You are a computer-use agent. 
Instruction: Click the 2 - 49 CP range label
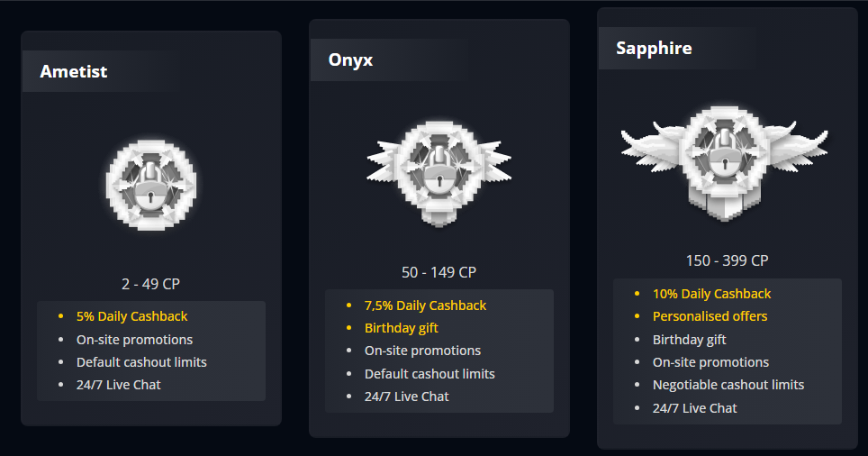click(150, 284)
